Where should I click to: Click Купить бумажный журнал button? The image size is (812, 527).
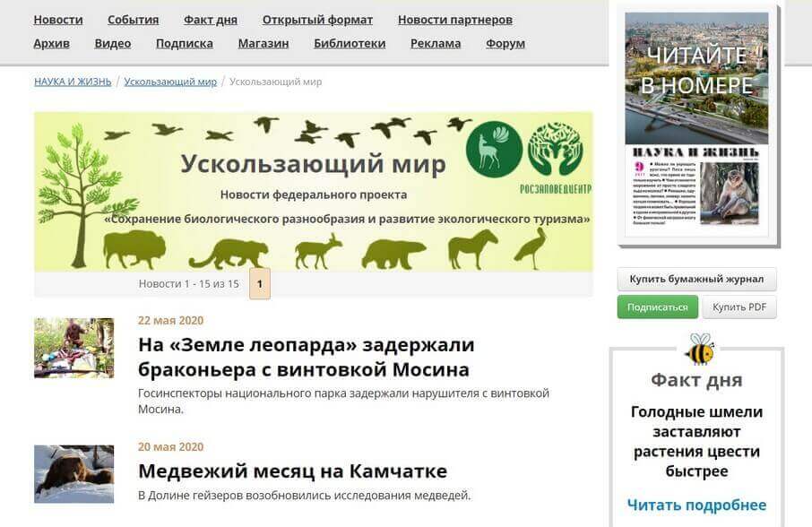[696, 279]
